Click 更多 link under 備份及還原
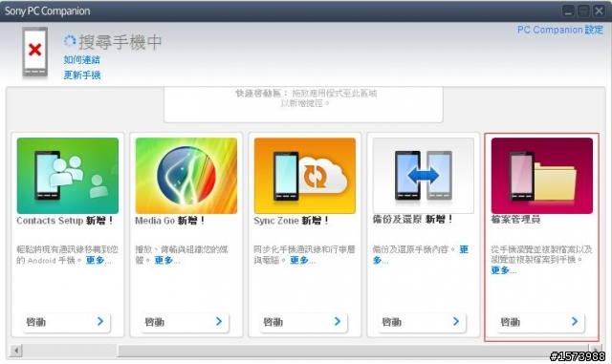Viewport: 612px width, 364px height. point(464,249)
